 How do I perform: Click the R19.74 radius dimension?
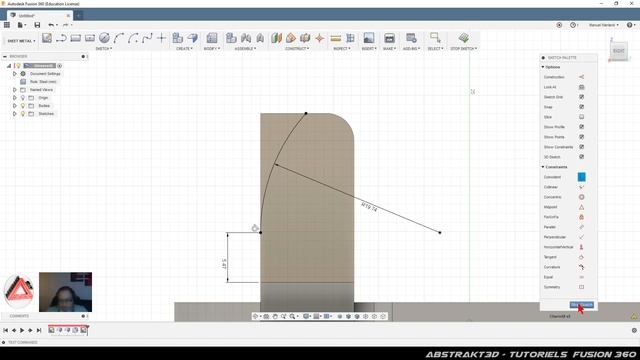[x=369, y=207]
